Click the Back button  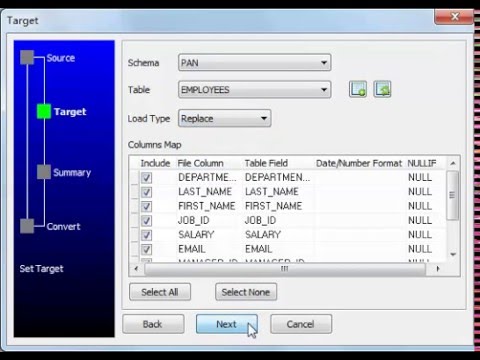pos(153,324)
